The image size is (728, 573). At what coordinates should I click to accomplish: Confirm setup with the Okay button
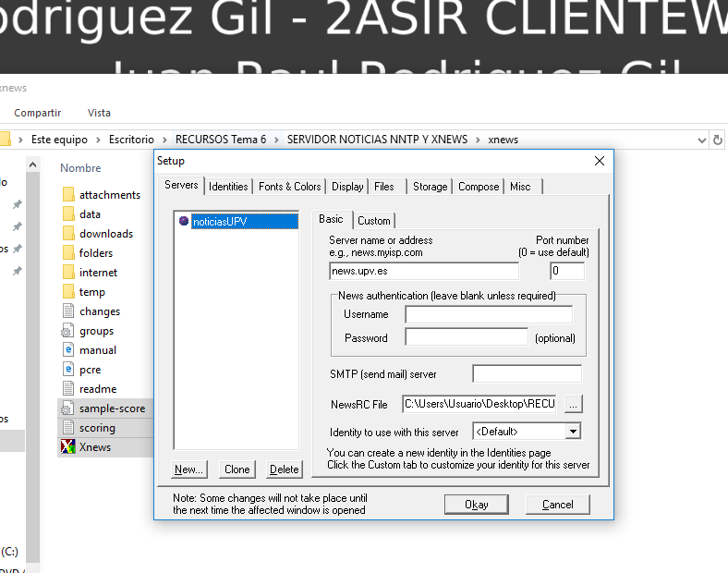click(477, 505)
